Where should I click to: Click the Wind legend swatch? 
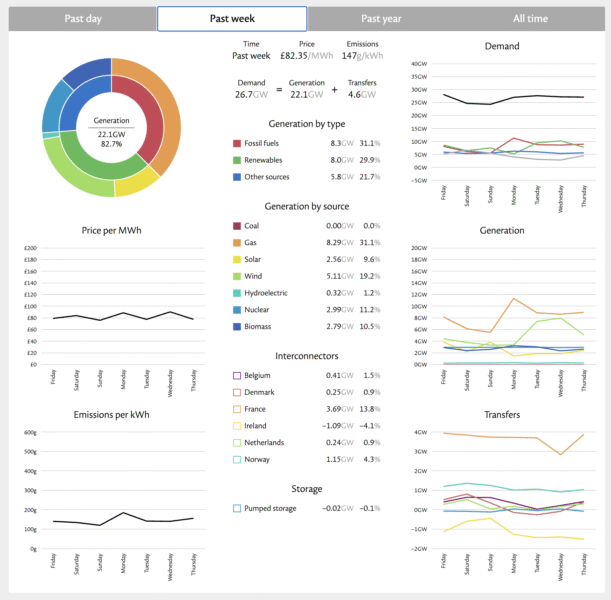[x=237, y=276]
